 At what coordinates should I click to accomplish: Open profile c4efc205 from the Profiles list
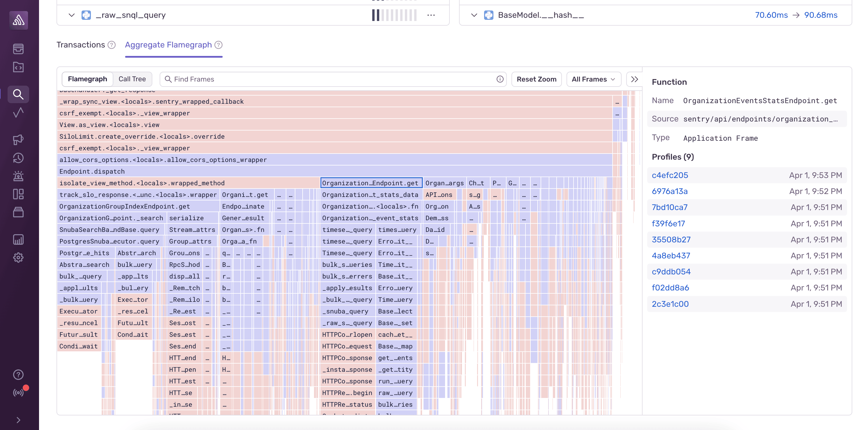point(670,175)
